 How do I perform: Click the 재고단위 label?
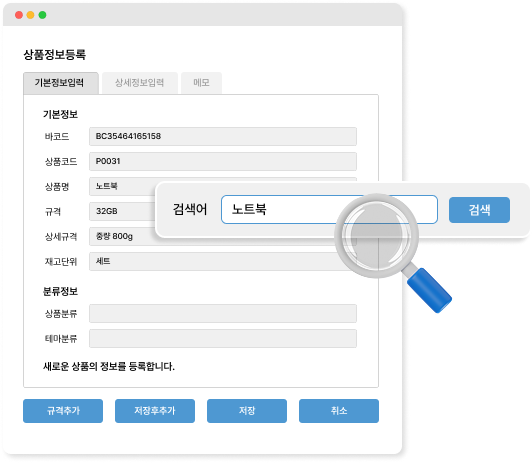click(x=61, y=262)
